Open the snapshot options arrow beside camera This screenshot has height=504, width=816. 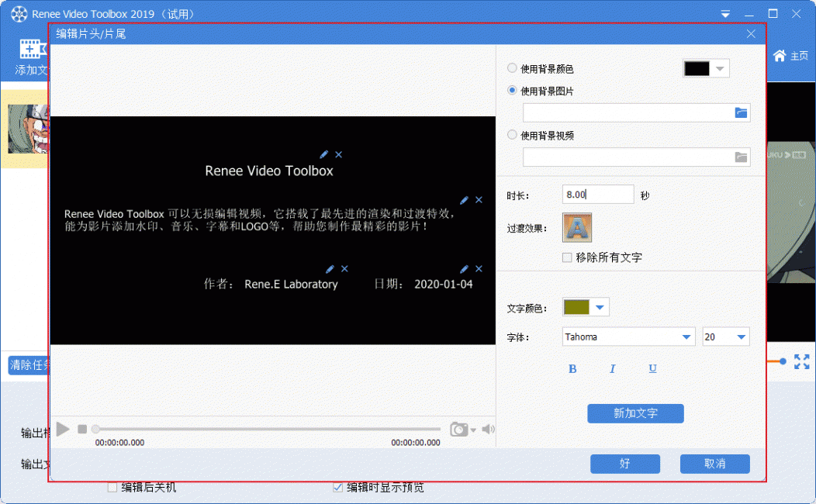pyautogui.click(x=473, y=430)
